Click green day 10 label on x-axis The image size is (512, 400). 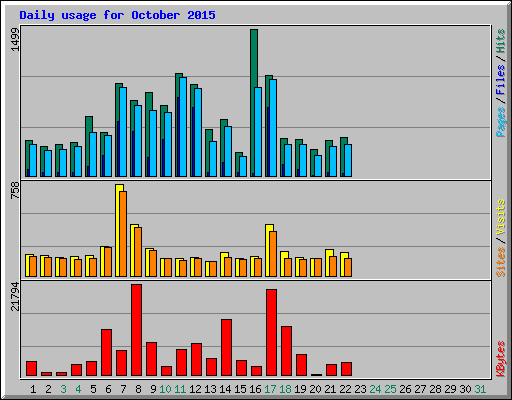click(x=165, y=389)
